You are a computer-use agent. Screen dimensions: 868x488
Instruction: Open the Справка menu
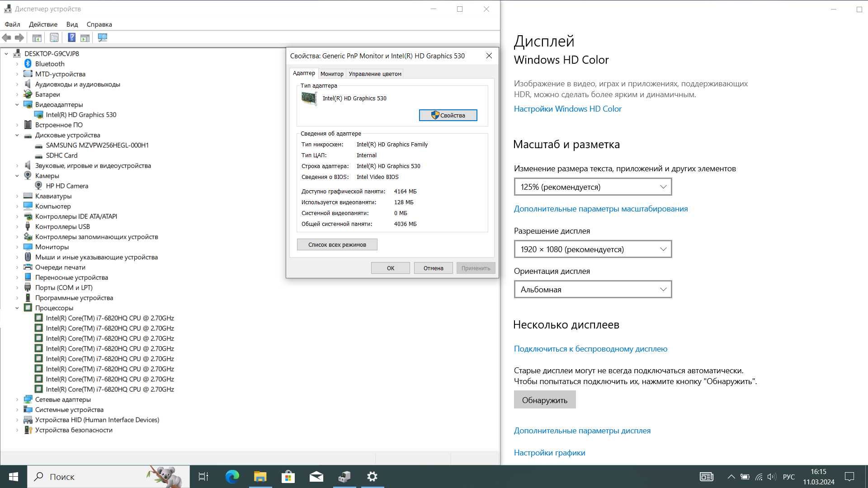(99, 24)
